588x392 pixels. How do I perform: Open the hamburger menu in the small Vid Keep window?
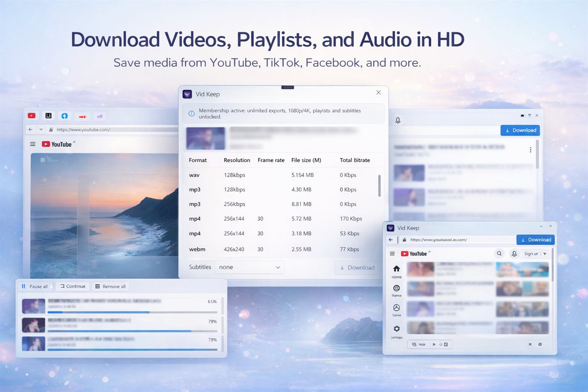pos(392,253)
